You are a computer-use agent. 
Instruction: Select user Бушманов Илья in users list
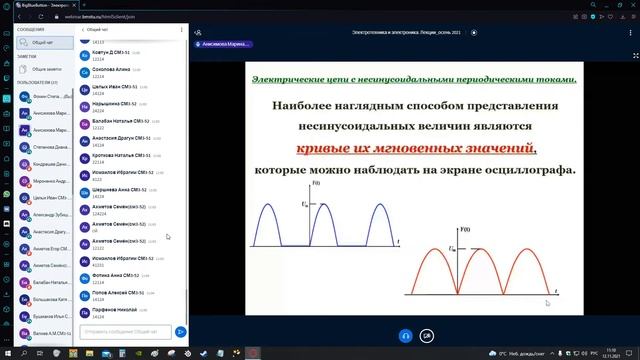click(45, 316)
